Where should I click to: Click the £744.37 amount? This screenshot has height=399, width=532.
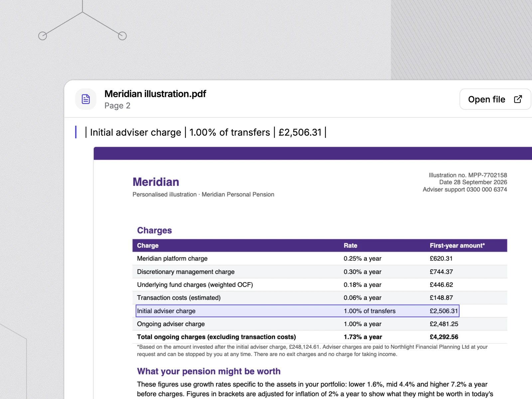click(441, 272)
